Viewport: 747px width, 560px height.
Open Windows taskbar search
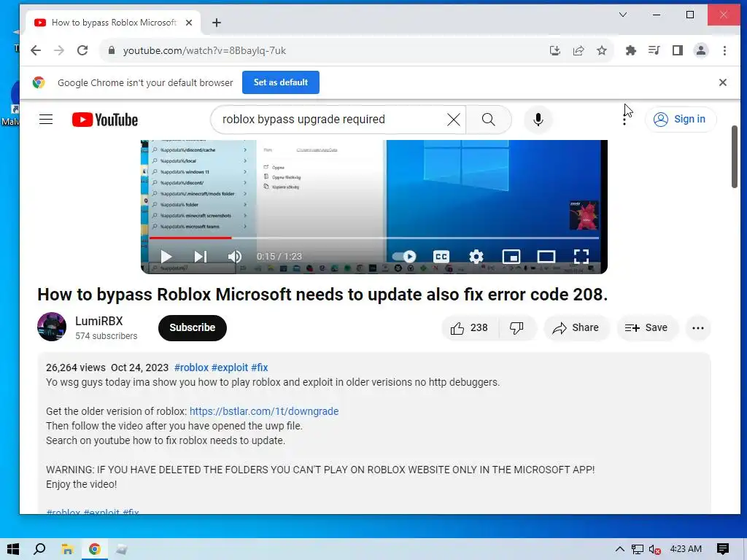click(39, 549)
